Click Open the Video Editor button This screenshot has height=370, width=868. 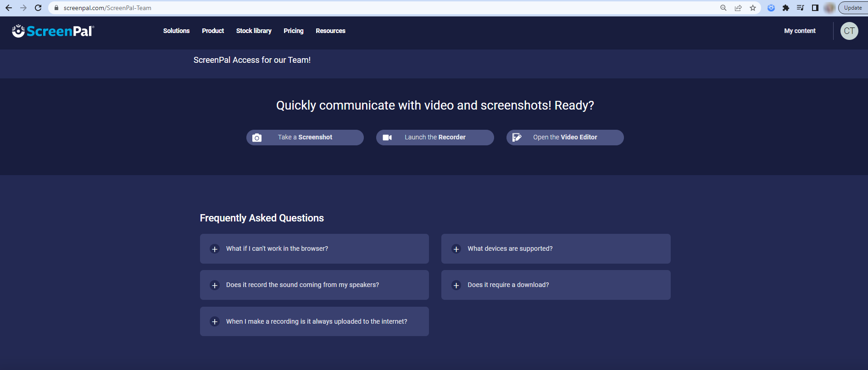coord(565,138)
